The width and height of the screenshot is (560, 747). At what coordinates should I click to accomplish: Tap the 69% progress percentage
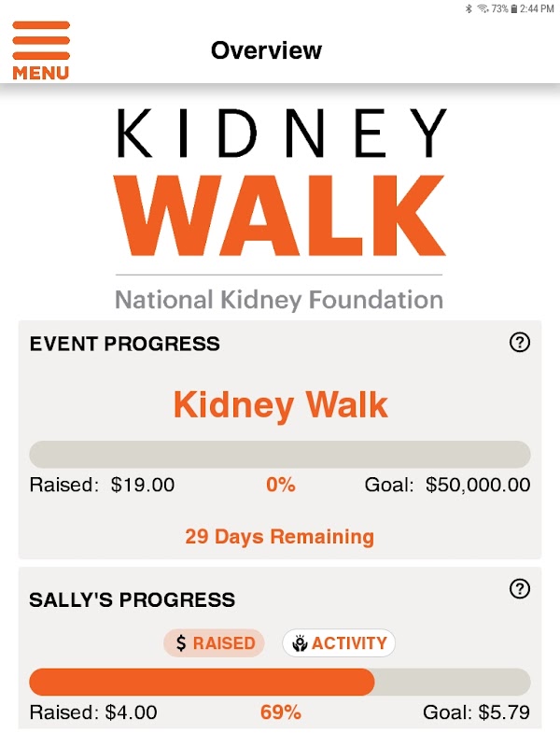click(x=281, y=712)
